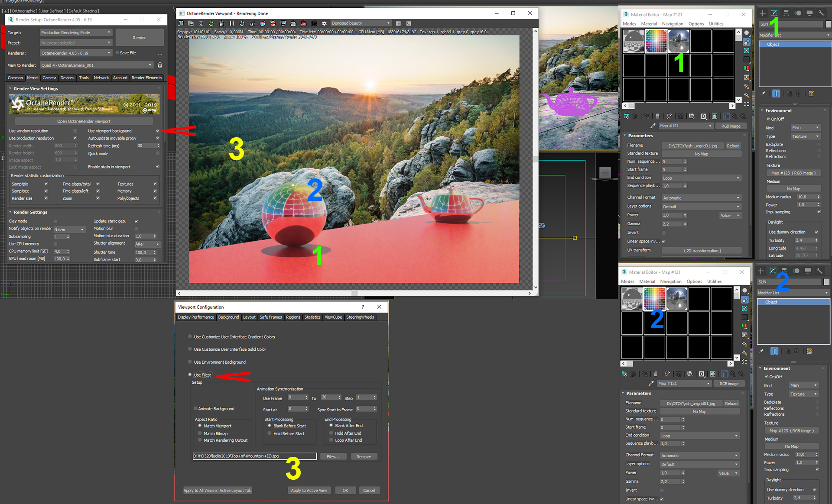The width and height of the screenshot is (832, 504).
Task: Click the pause render icon in the Octane viewport
Action: pos(232,23)
